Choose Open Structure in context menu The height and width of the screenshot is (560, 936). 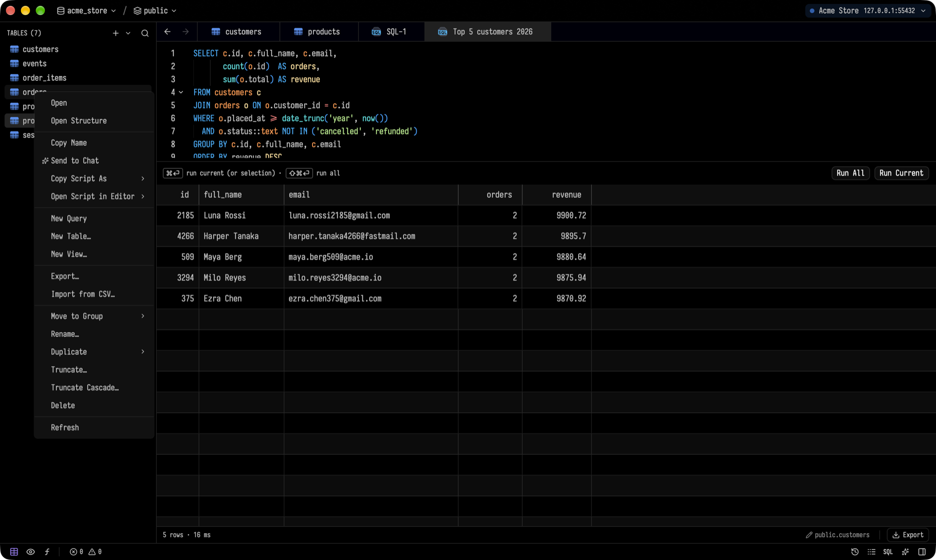point(95,121)
